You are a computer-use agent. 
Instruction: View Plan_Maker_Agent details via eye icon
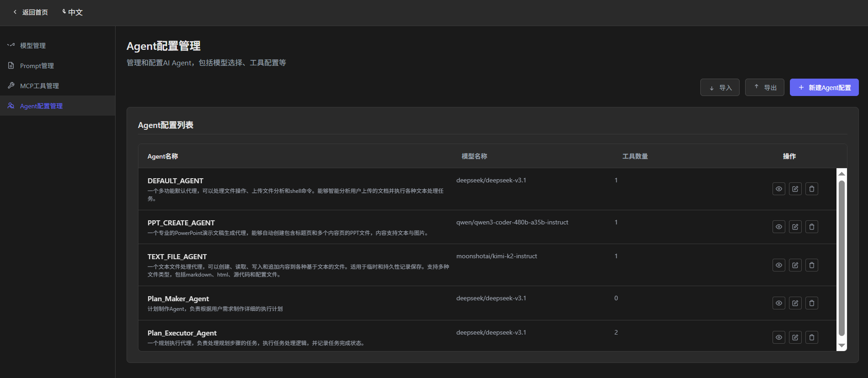(x=779, y=303)
